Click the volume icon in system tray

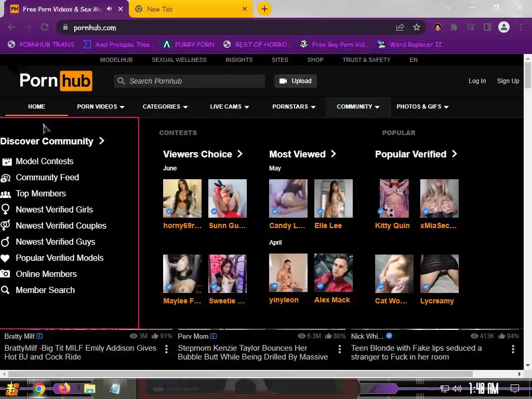tap(457, 389)
